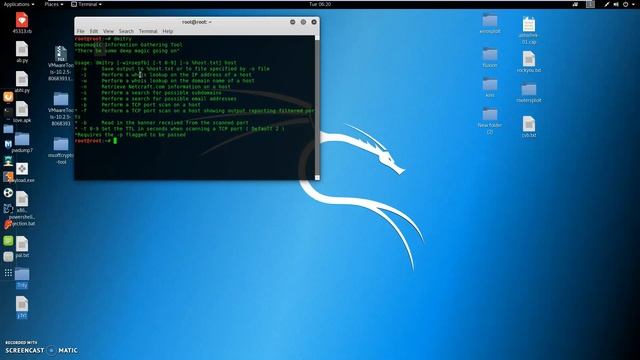Screen dimensions: 640x360
Task: Open the abhi.py file icon
Action: [22, 79]
